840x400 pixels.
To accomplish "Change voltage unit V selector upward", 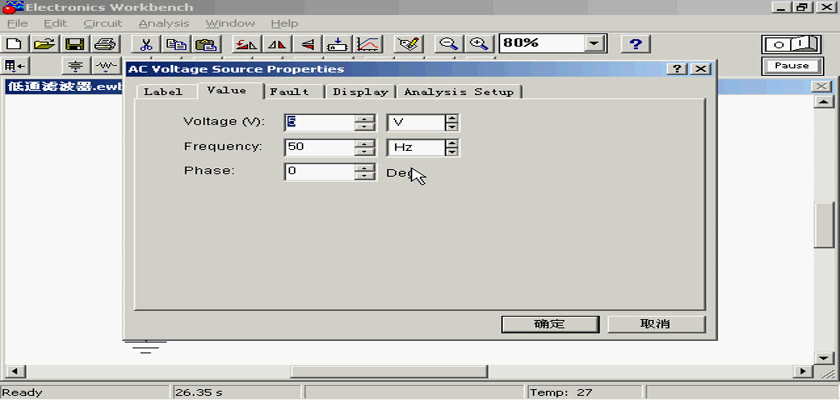I will [452, 118].
